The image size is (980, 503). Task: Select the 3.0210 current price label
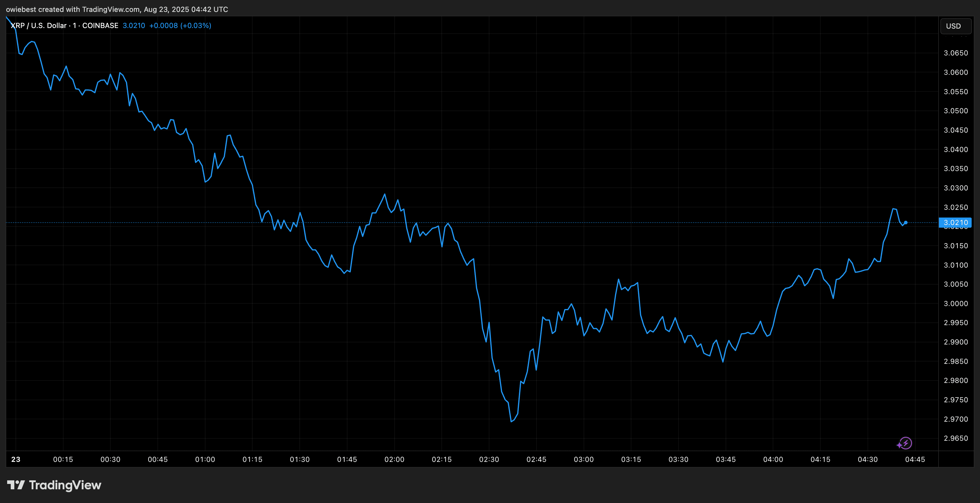(955, 222)
